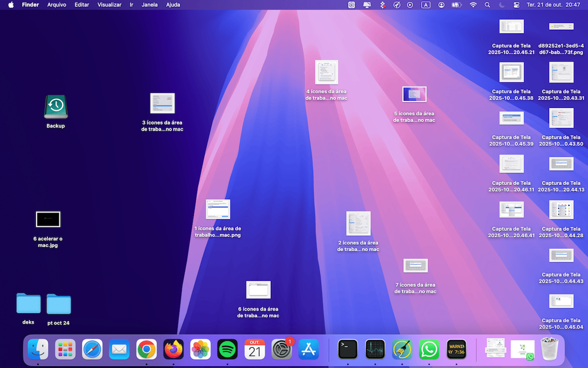Select the Backup drive on desktop
This screenshot has width=588, height=368.
click(x=56, y=107)
